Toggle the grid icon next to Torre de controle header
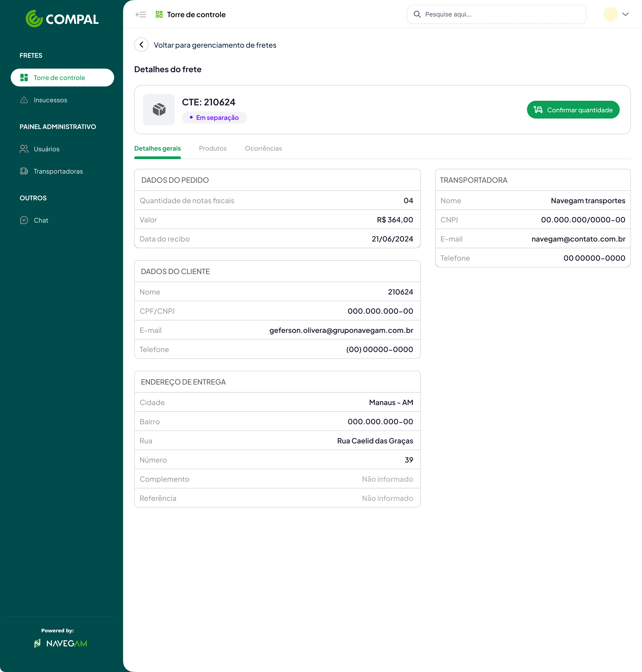This screenshot has height=672, width=642. pyautogui.click(x=159, y=14)
